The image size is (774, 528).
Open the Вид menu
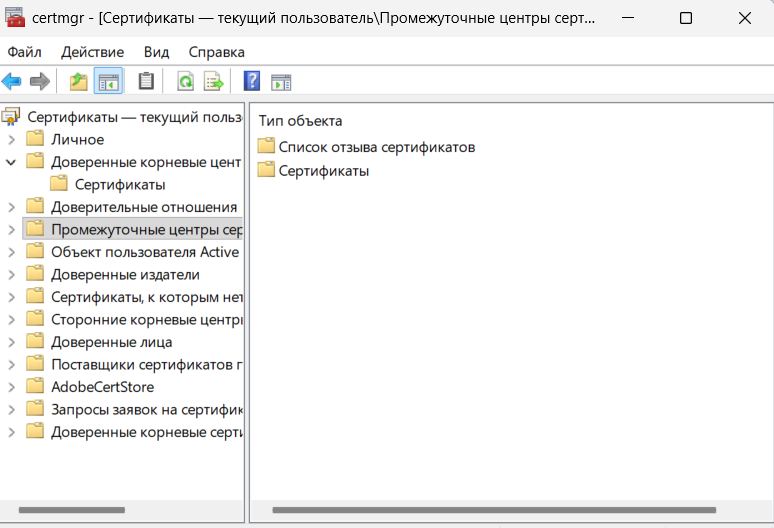click(x=156, y=52)
